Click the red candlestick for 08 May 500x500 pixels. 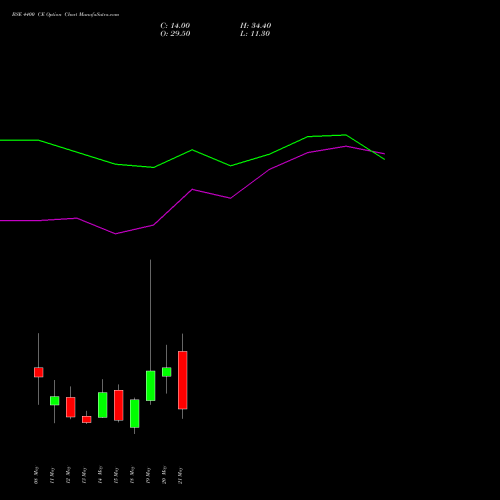(39, 372)
